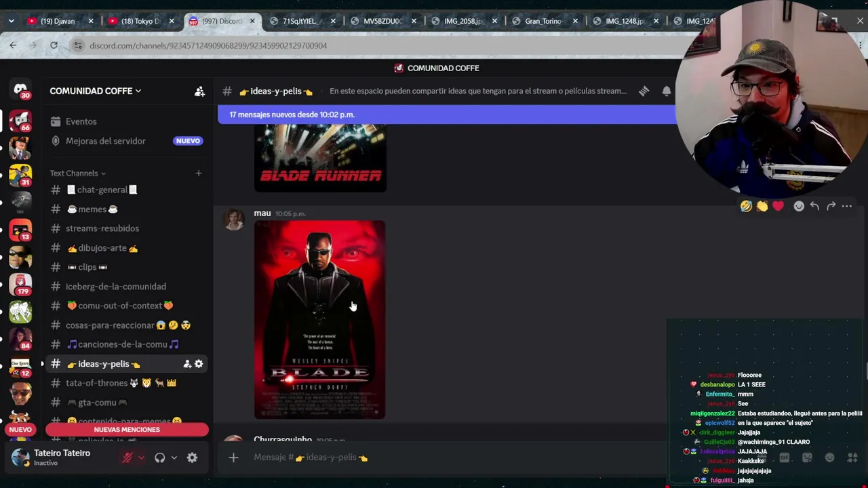Open the Blade Runner poster image
868x488 pixels.
[320, 158]
